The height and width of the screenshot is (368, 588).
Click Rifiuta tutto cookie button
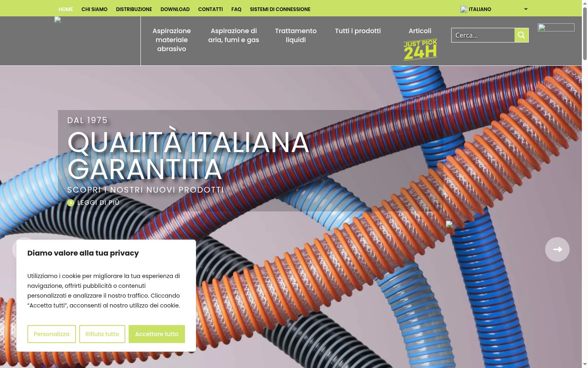102,334
